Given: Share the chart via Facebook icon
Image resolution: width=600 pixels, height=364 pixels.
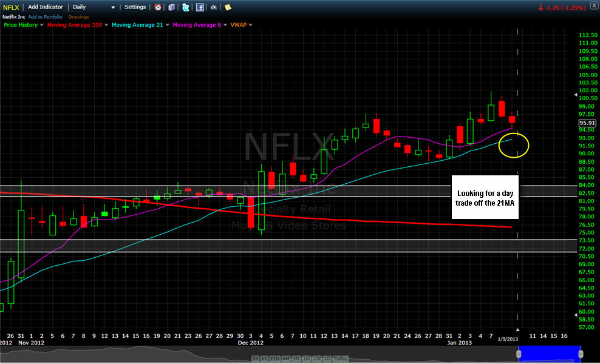Looking at the screenshot, I should [200, 7].
